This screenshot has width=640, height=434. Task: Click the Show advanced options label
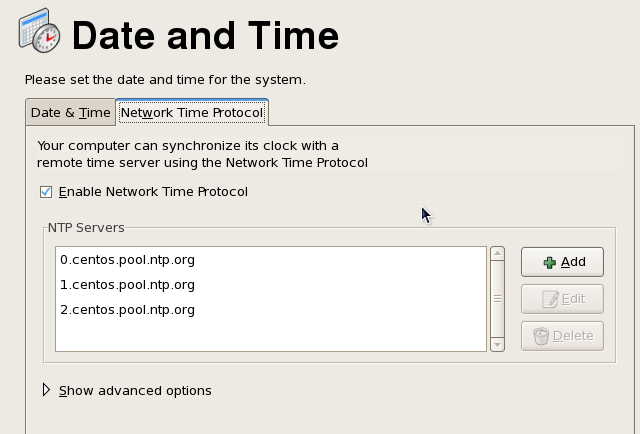pyautogui.click(x=135, y=391)
